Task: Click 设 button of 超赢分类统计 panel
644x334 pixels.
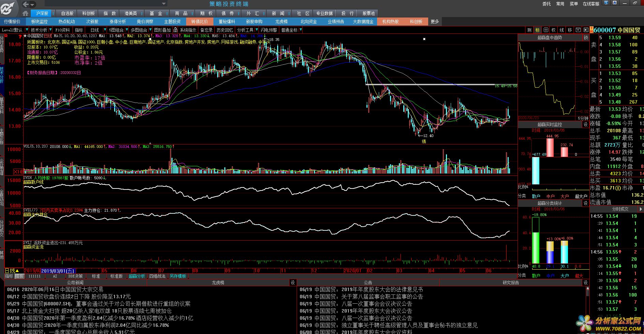Action: 586,203
